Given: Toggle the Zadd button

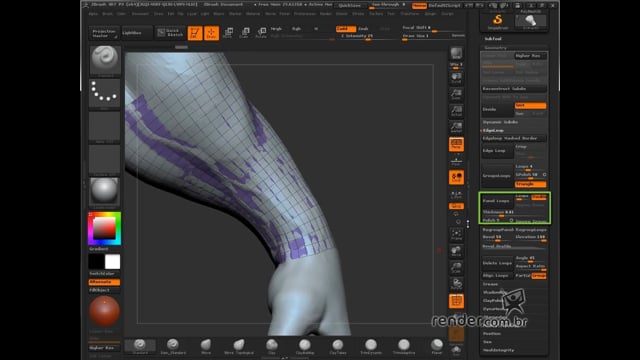Looking at the screenshot, I should 346,29.
